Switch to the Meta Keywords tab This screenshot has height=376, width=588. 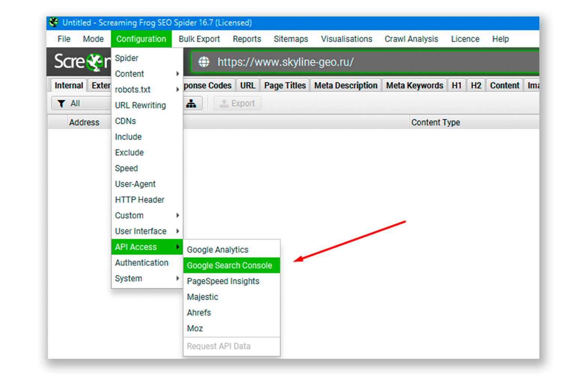415,85
